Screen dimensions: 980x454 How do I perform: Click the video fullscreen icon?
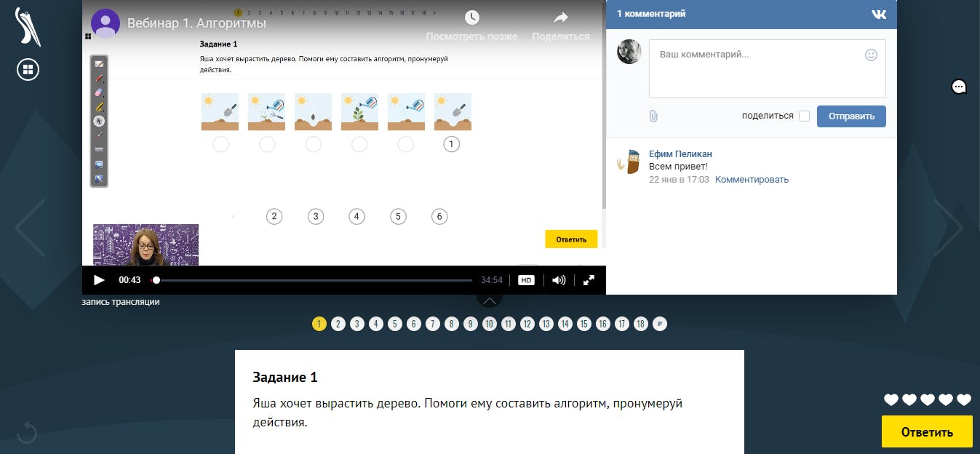coord(589,280)
